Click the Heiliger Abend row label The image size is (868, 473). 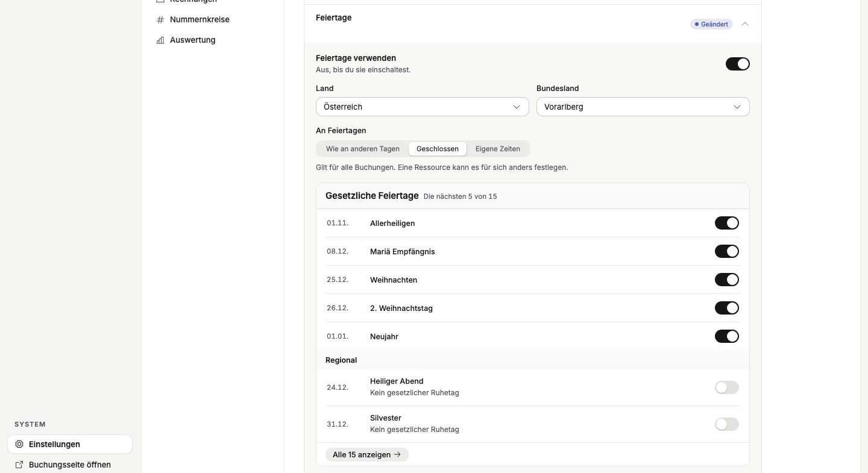(397, 381)
